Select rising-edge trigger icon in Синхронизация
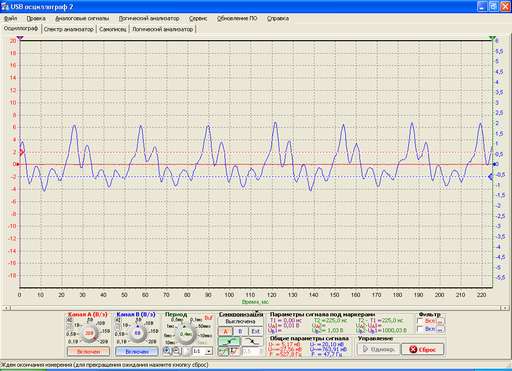This screenshot has width=512, height=371. click(229, 341)
